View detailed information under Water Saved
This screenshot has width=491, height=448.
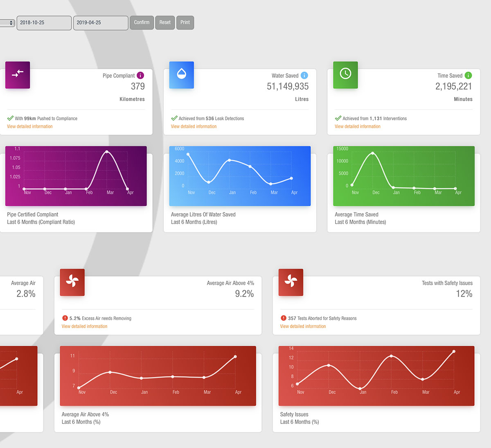[x=194, y=126]
